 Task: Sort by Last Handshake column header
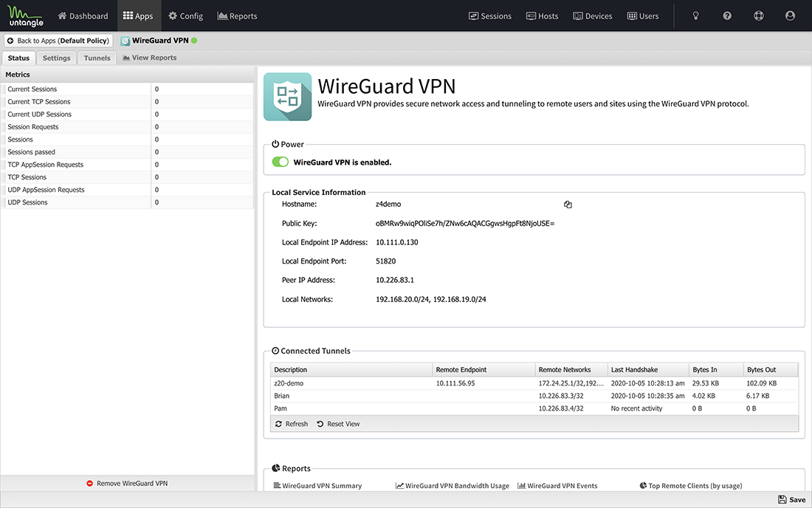tap(648, 370)
